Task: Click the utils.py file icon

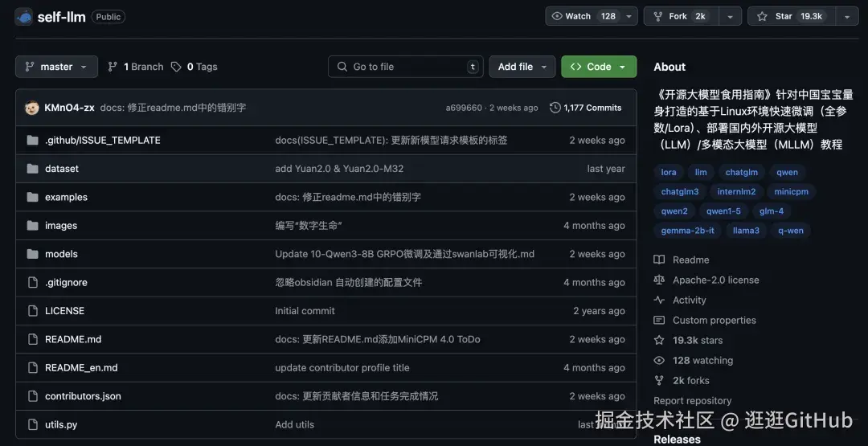Action: 33,425
